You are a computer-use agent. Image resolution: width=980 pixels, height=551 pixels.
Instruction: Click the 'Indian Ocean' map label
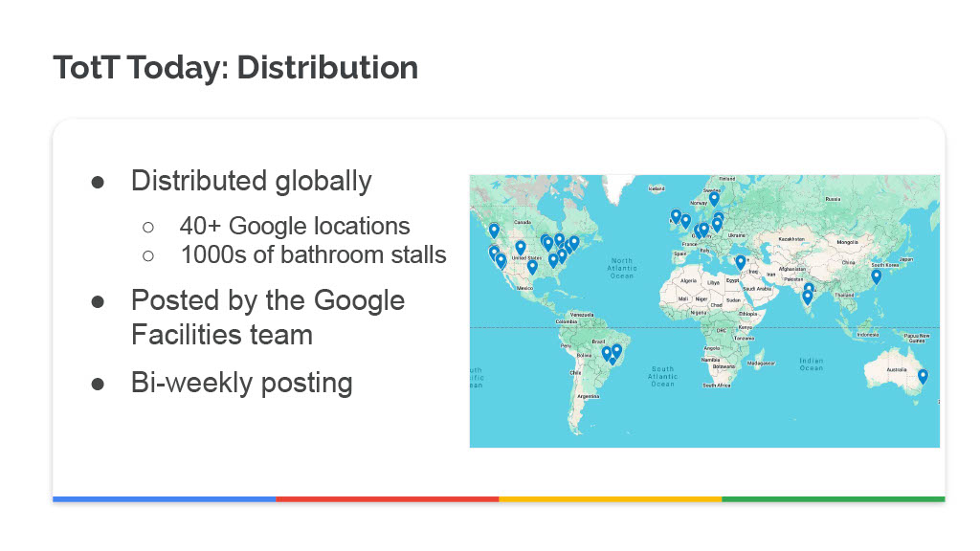click(x=812, y=364)
